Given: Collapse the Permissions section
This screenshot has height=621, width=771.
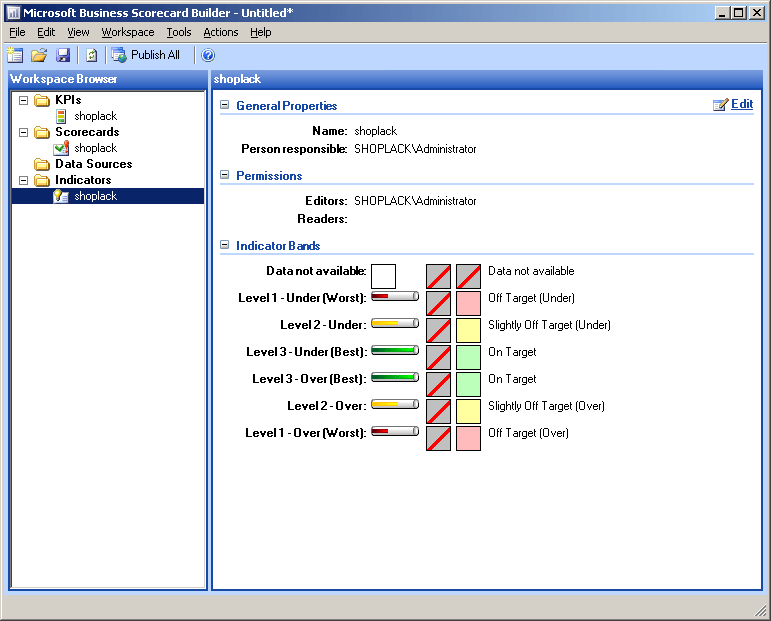Looking at the screenshot, I should click(224, 175).
